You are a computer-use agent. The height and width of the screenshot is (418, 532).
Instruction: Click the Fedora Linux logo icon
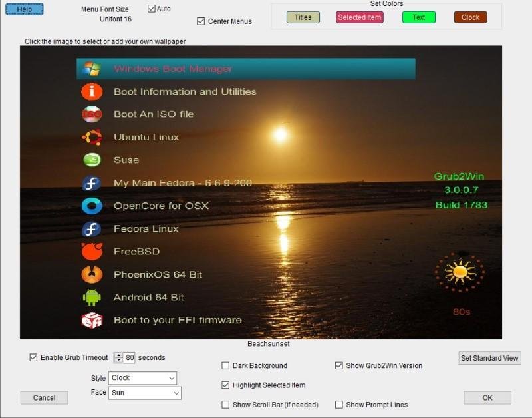click(92, 229)
